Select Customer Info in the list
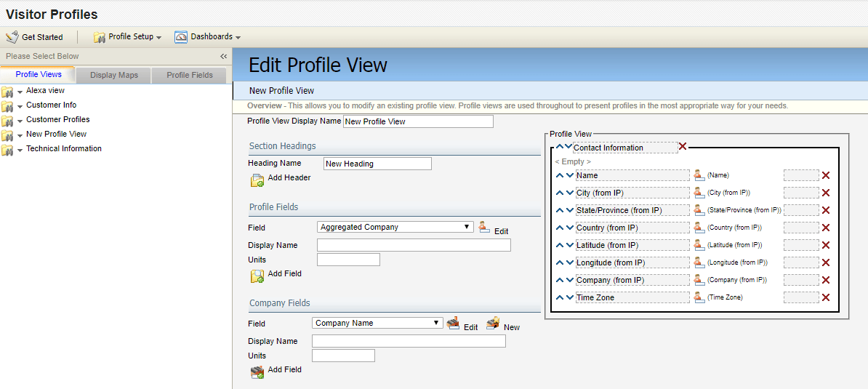Viewport: 868px width, 389px height. [x=52, y=105]
